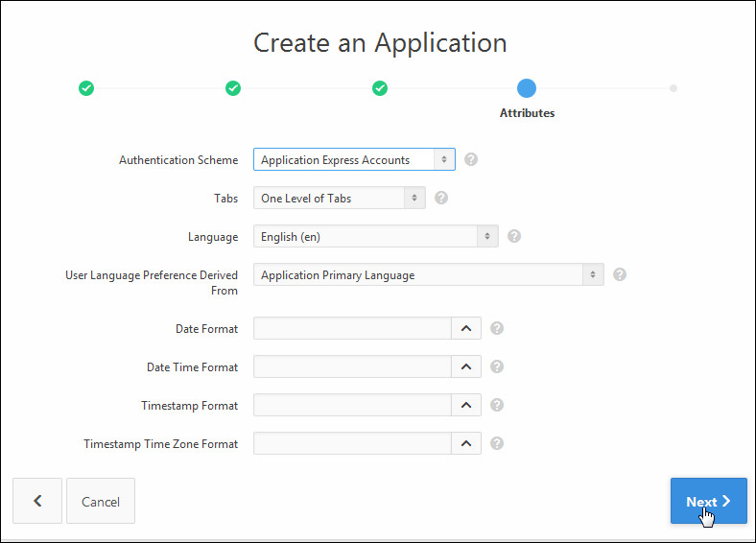Click help icon next to Tabs
This screenshot has width=756, height=543.
click(441, 199)
